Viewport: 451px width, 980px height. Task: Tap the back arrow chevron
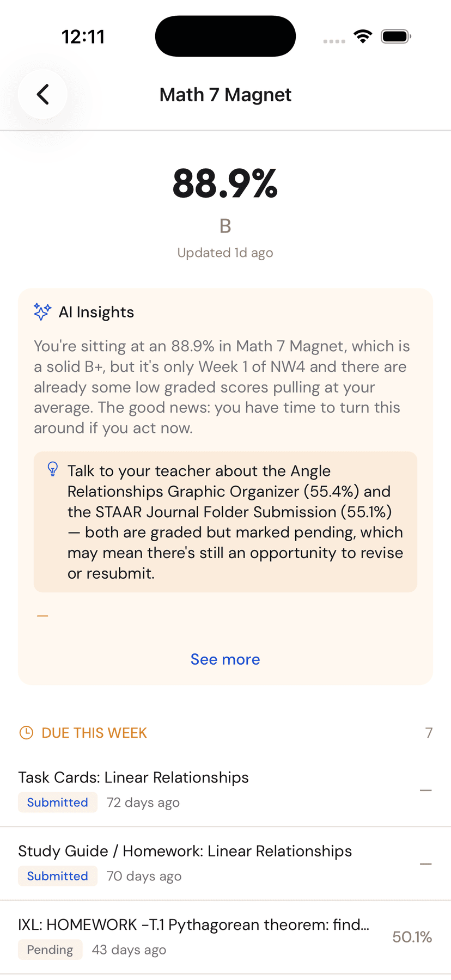click(x=42, y=94)
